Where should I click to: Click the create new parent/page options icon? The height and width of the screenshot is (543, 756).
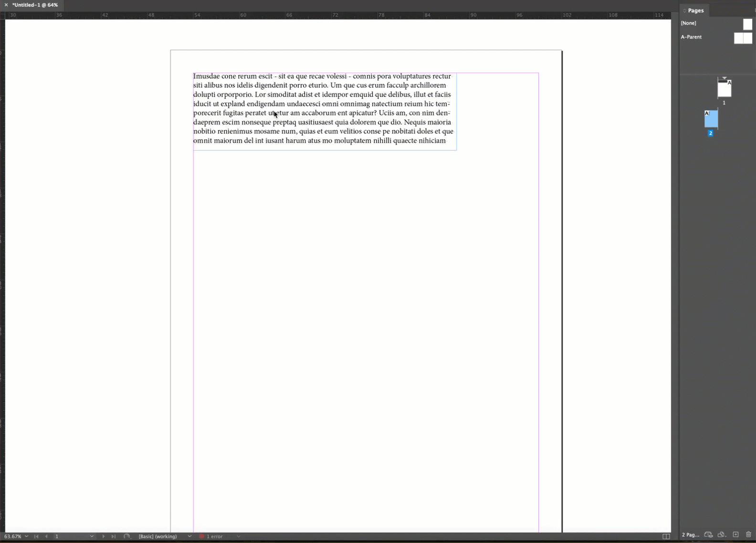pyautogui.click(x=722, y=534)
